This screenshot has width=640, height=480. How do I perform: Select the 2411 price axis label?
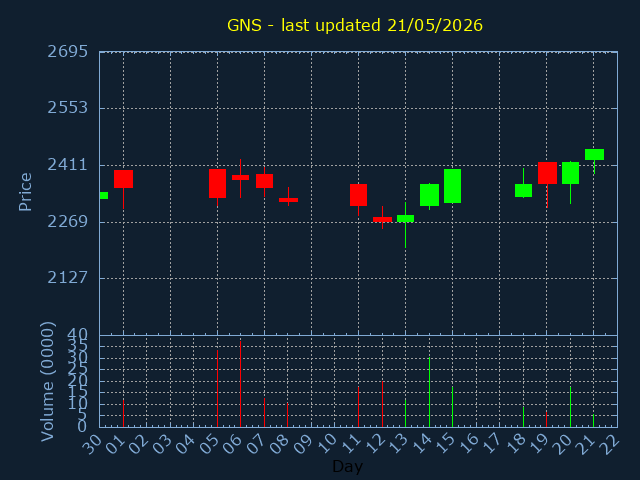click(x=68, y=165)
